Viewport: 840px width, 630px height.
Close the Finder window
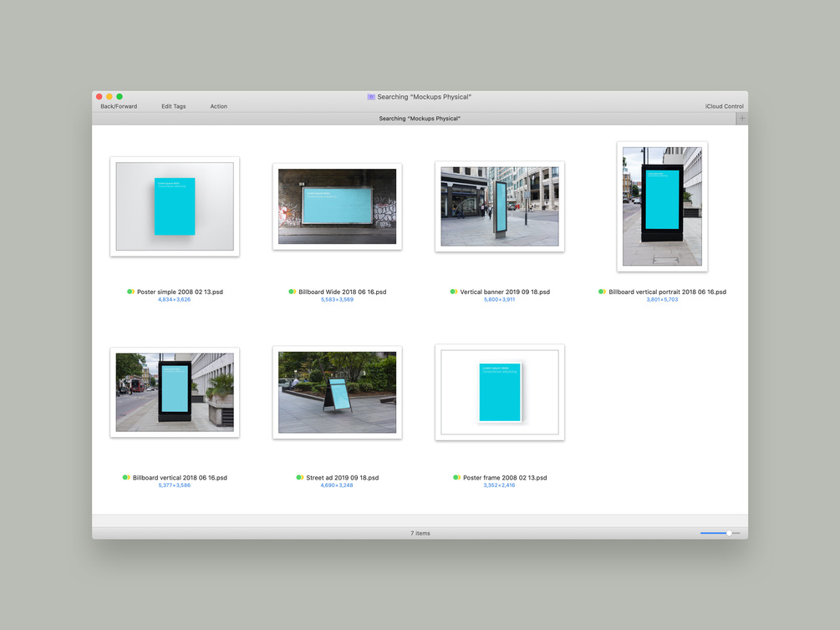click(99, 97)
